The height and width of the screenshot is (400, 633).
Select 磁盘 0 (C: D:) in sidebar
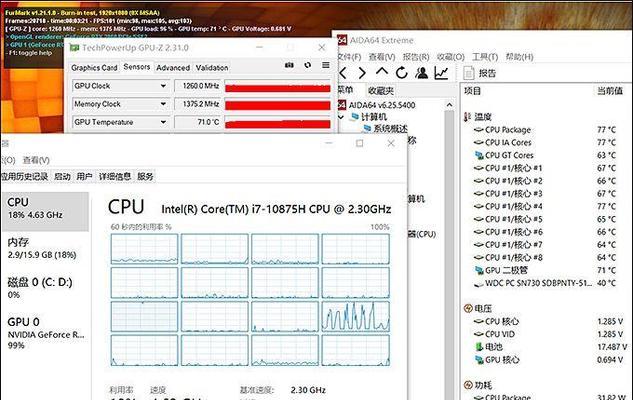click(45, 287)
